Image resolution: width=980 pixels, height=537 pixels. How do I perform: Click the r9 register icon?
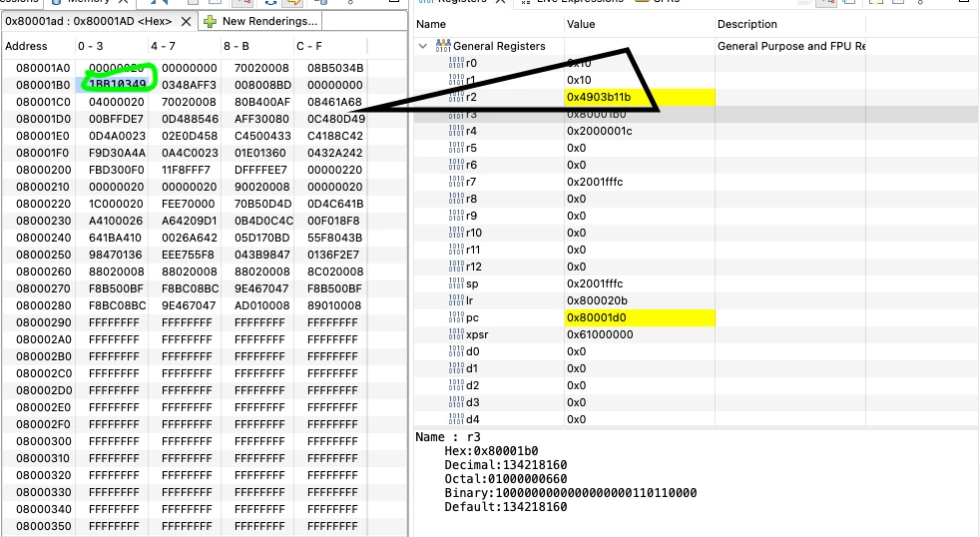point(456,215)
